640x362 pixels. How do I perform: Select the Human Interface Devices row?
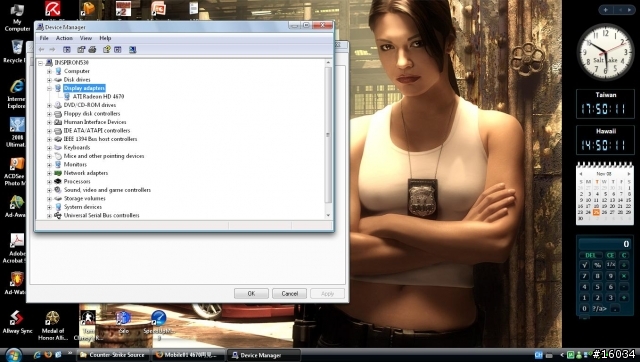tap(95, 122)
